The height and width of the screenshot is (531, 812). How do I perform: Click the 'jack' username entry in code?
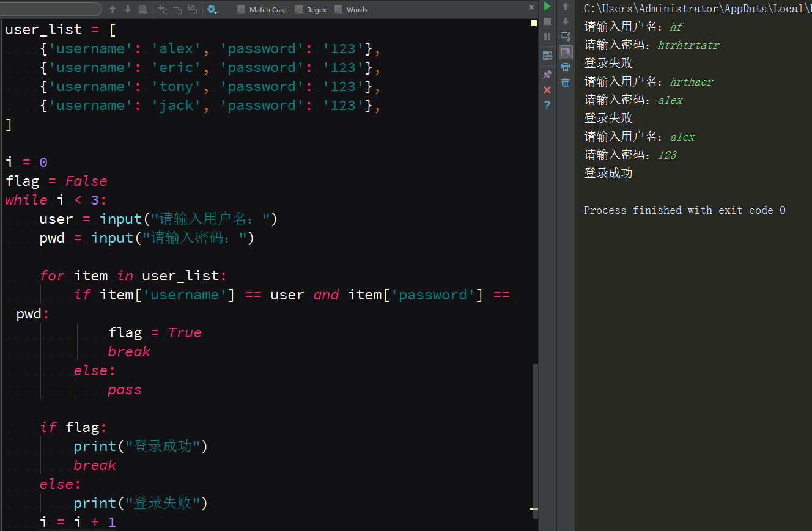click(175, 105)
